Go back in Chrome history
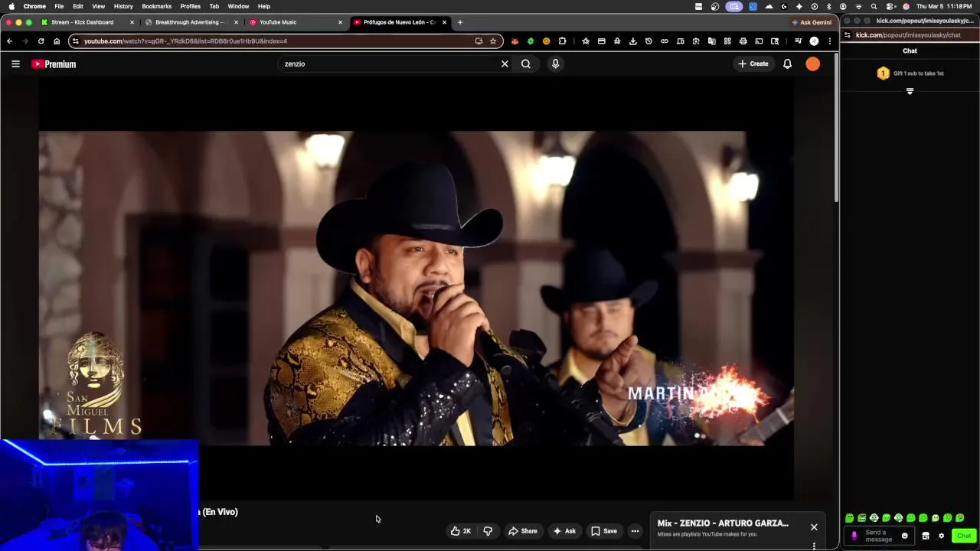 pos(9,41)
